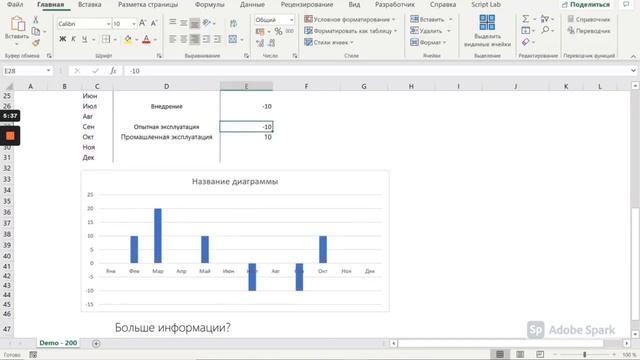
Task: Click the macro record icon in status bar
Action: [33, 355]
